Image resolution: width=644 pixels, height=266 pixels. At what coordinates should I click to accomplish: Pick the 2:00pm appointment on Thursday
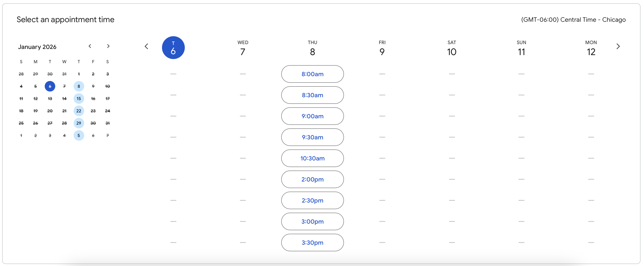[x=312, y=179]
